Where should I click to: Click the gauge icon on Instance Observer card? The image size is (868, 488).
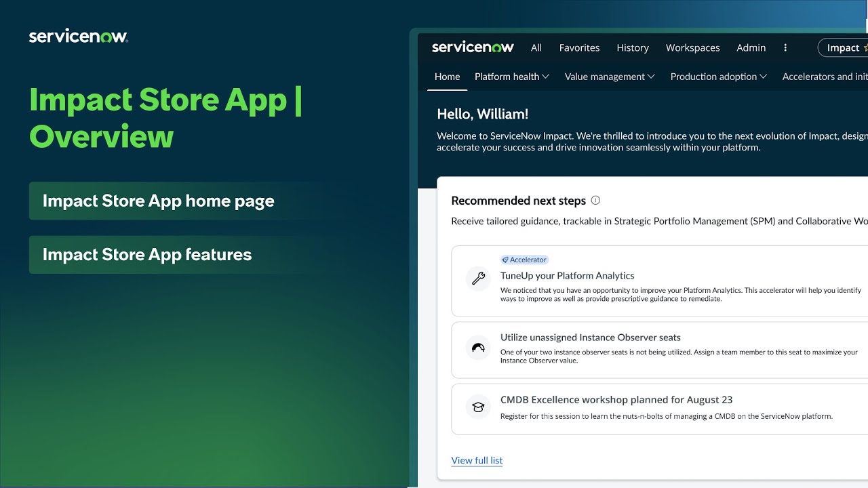[x=478, y=347]
